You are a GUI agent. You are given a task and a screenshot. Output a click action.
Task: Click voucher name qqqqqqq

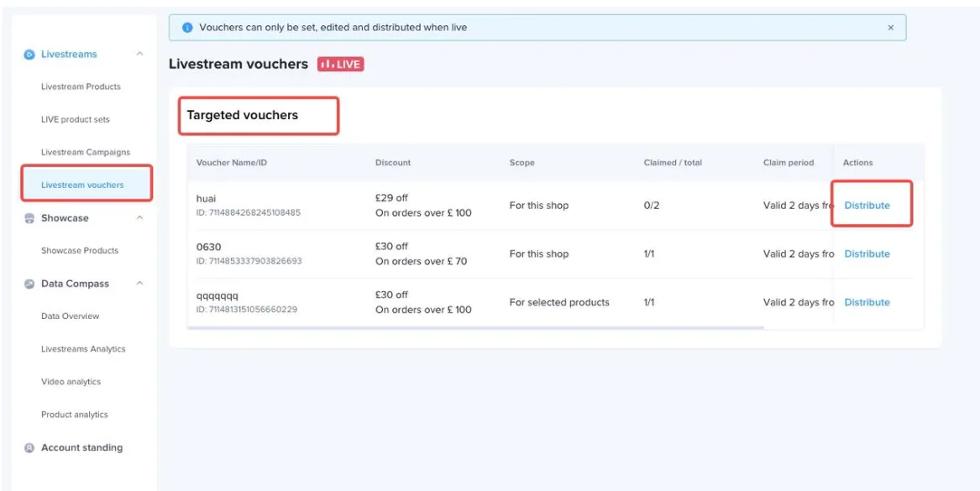click(217, 296)
